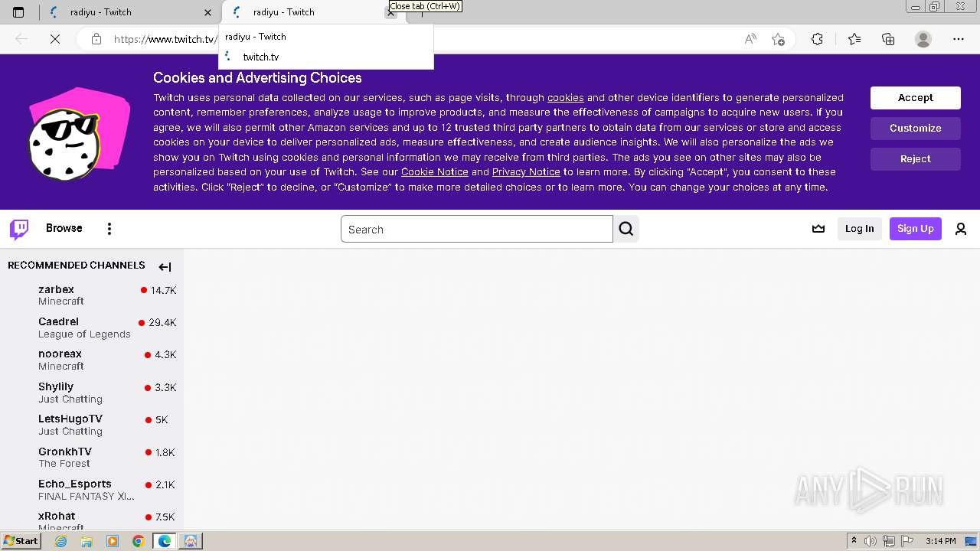Click the browser address bar URL
The image size is (980, 551).
click(x=165, y=39)
